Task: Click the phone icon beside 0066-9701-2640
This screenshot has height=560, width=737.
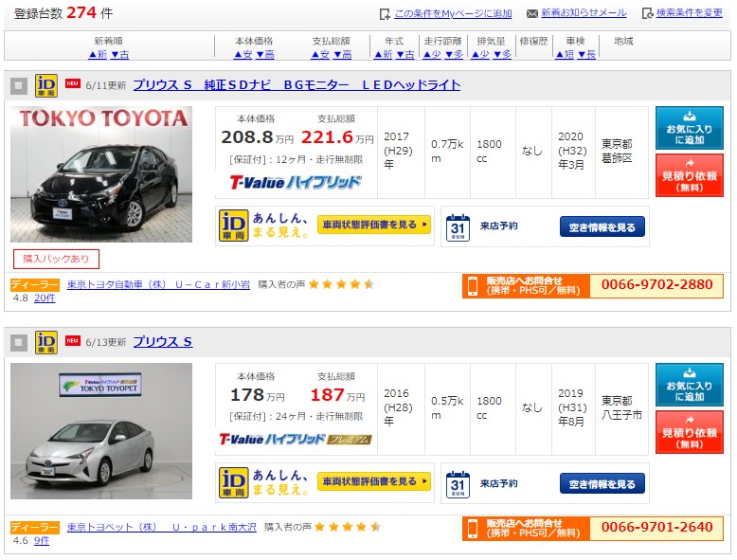Action: tap(473, 528)
